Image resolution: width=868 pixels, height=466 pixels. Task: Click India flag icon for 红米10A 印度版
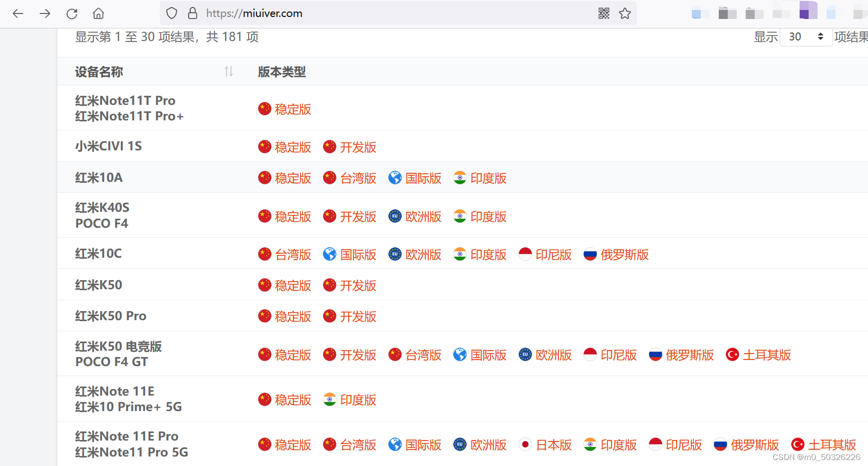coord(460,178)
